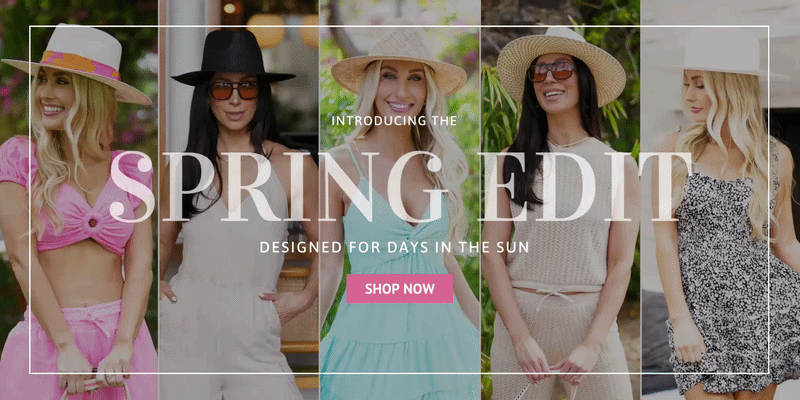Click the black wide-brim fedora hat

coord(233,57)
